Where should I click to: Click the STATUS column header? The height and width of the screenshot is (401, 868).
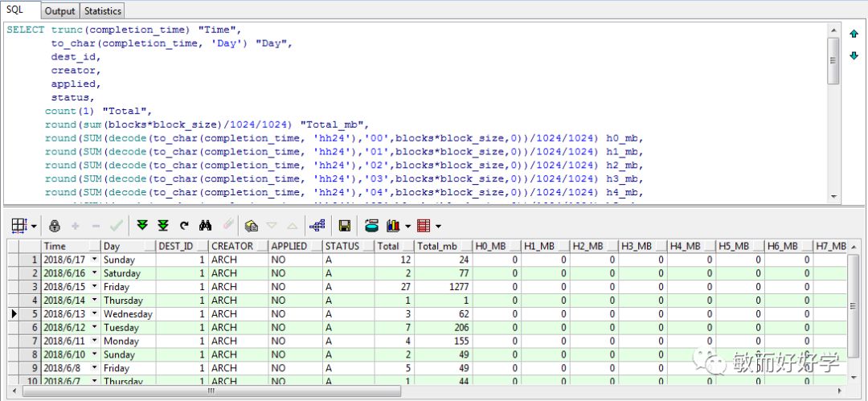pos(348,246)
